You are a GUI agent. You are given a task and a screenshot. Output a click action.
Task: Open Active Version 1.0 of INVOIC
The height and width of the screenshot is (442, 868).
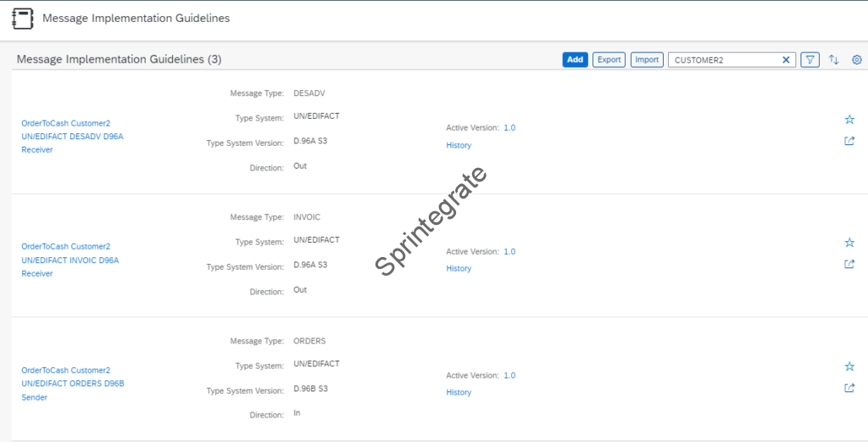(509, 251)
